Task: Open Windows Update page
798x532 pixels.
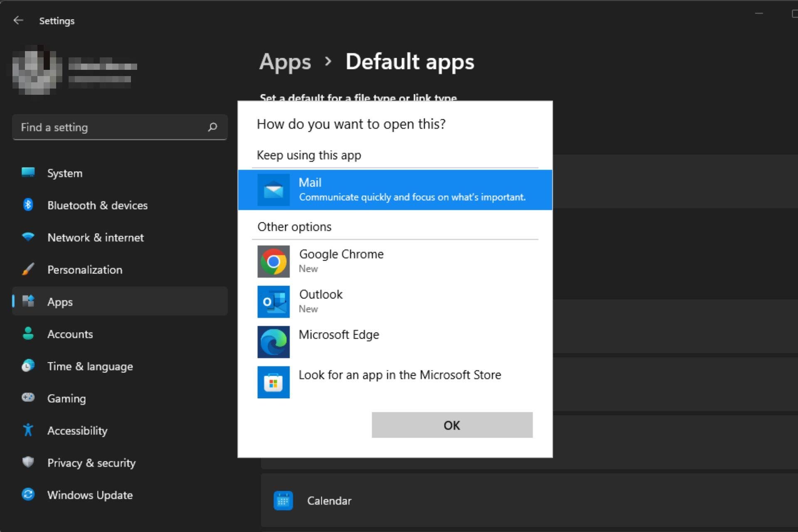Action: click(120, 495)
